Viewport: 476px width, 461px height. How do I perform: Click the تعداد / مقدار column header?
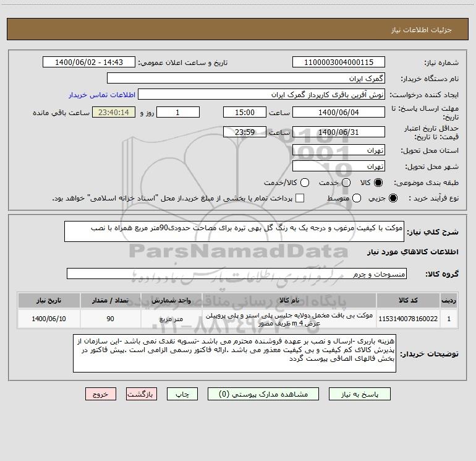pos(110,300)
